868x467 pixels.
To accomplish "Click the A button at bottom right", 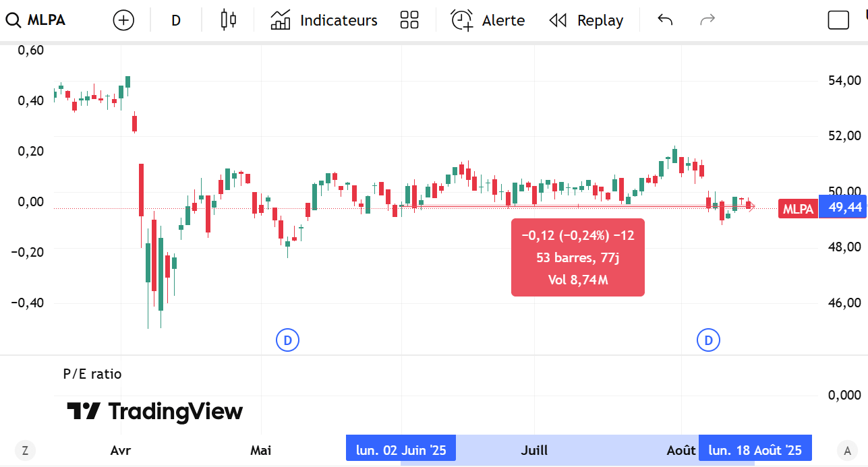I will [848, 450].
